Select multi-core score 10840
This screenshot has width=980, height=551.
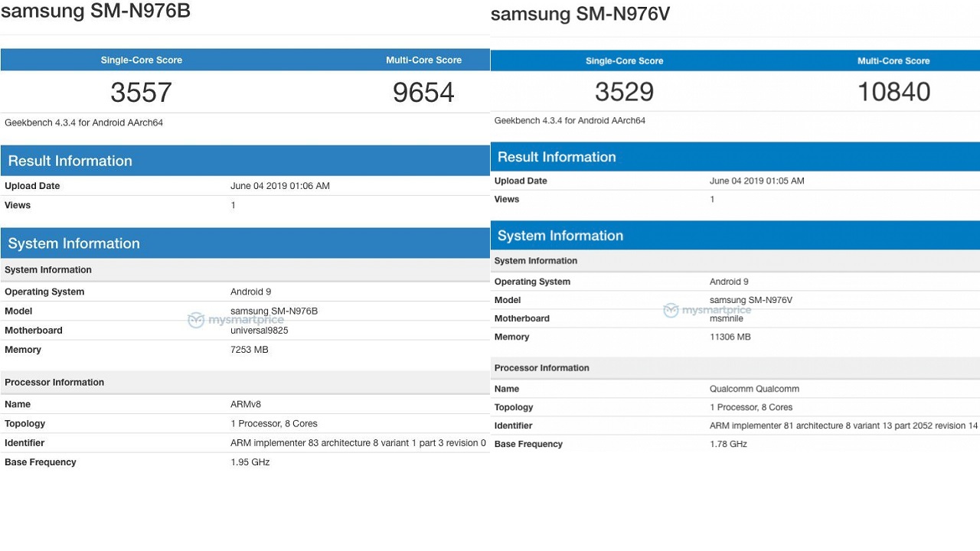(893, 92)
